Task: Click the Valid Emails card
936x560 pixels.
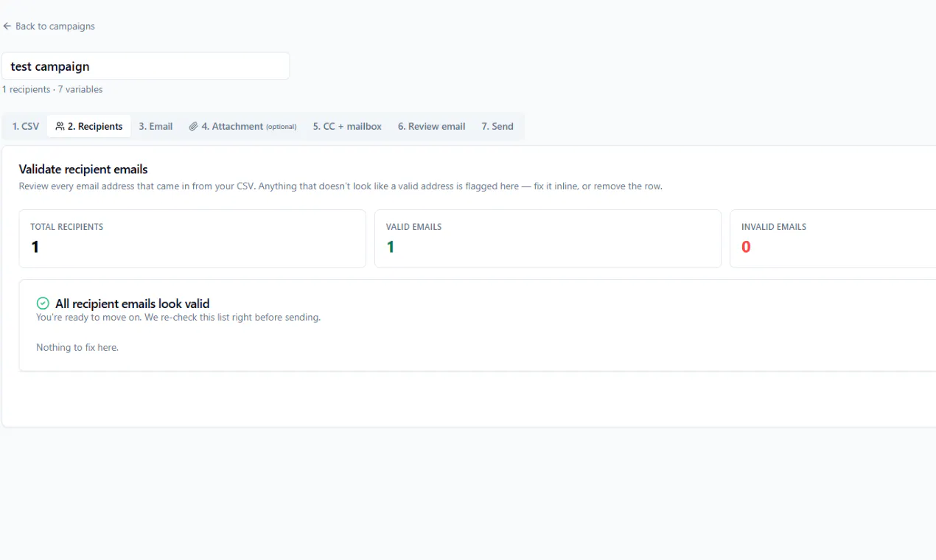Action: [x=548, y=239]
